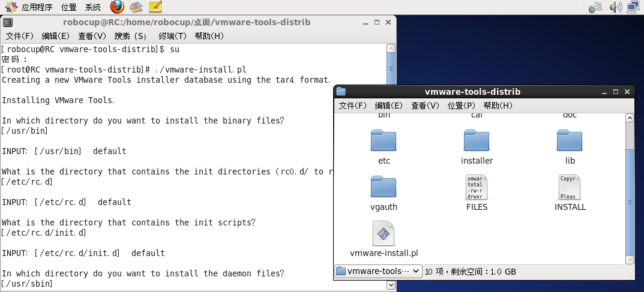Open the sticky notes launcher icon

pyautogui.click(x=155, y=7)
